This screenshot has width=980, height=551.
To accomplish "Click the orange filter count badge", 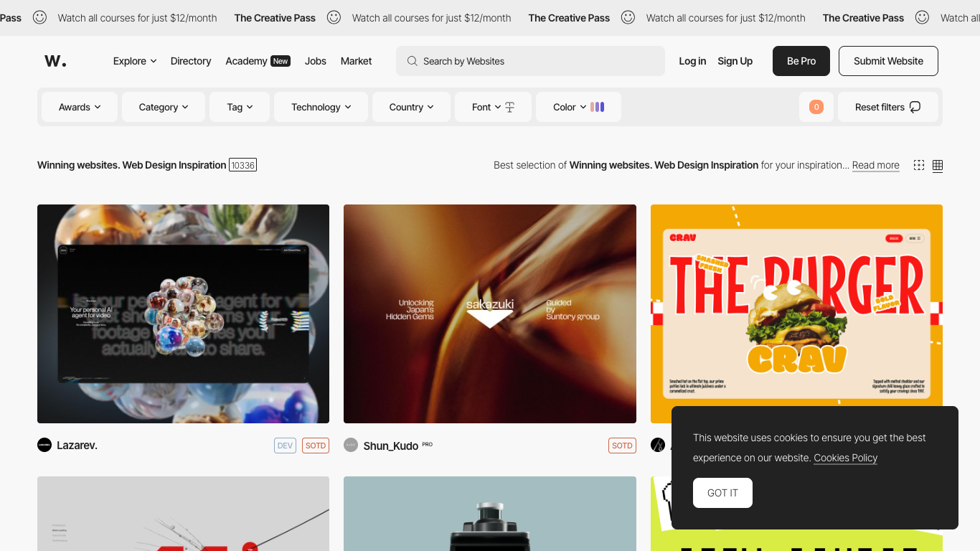I will pos(816,107).
